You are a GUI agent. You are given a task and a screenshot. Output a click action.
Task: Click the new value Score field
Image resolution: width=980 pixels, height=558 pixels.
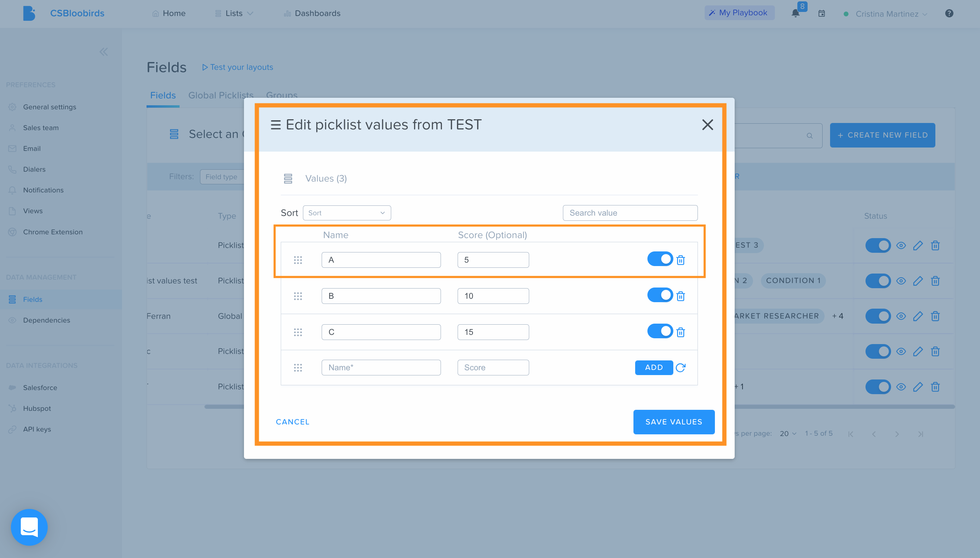pyautogui.click(x=493, y=368)
